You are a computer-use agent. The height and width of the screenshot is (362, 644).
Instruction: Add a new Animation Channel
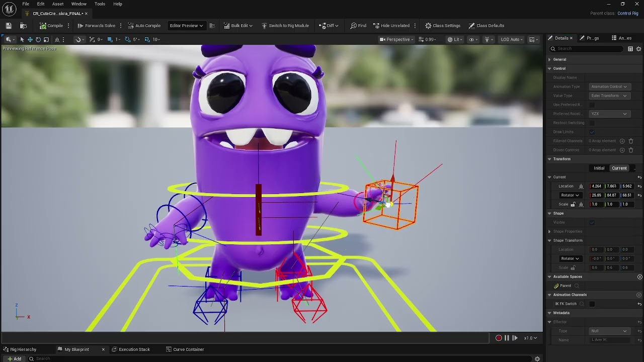click(639, 295)
